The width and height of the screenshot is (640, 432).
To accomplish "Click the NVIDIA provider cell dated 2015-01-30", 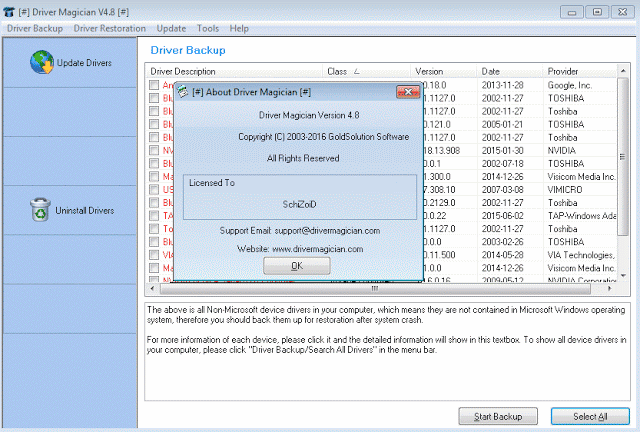I will (562, 150).
